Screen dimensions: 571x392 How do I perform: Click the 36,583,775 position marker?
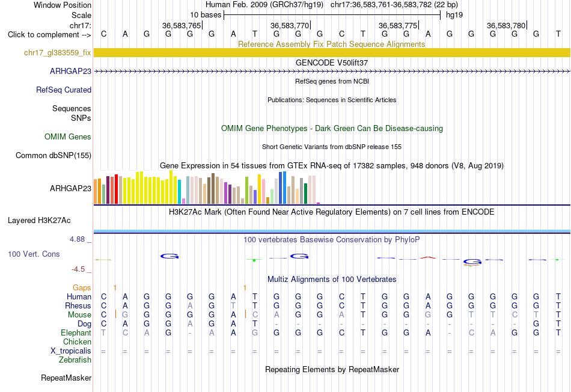[x=398, y=25]
